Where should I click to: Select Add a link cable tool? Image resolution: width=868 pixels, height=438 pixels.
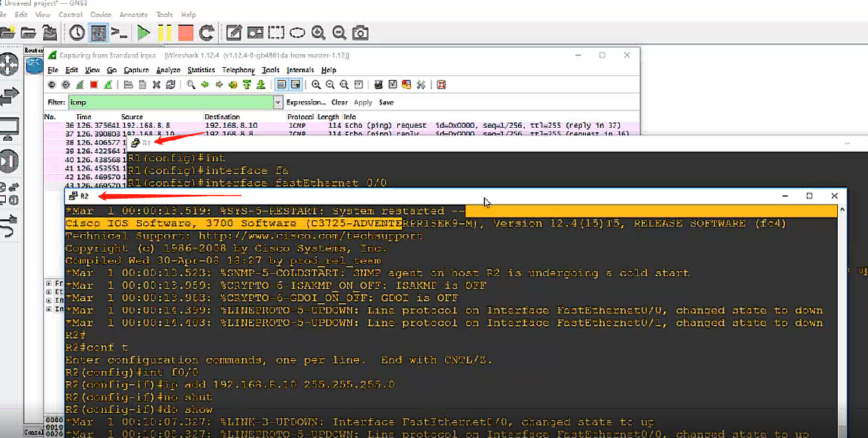pos(9,227)
